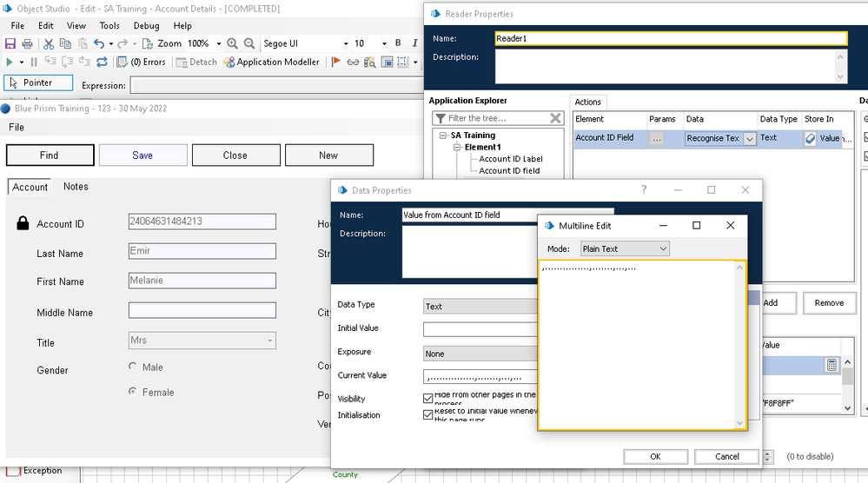Open the Edit menu
Viewport: 868px width, 483px height.
pyautogui.click(x=45, y=25)
